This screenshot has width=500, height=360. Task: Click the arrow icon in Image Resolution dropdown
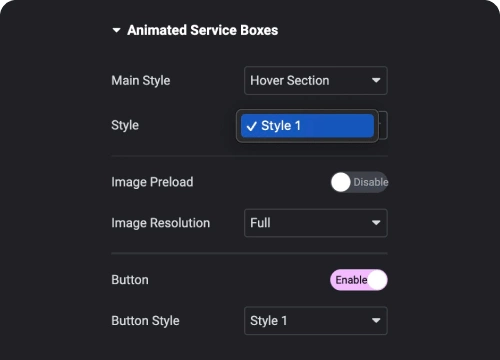click(376, 223)
